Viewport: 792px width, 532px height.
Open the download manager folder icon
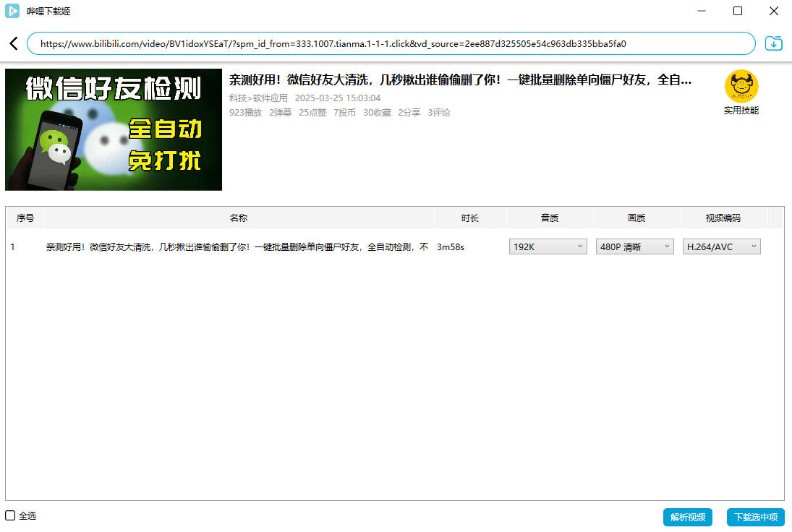773,43
